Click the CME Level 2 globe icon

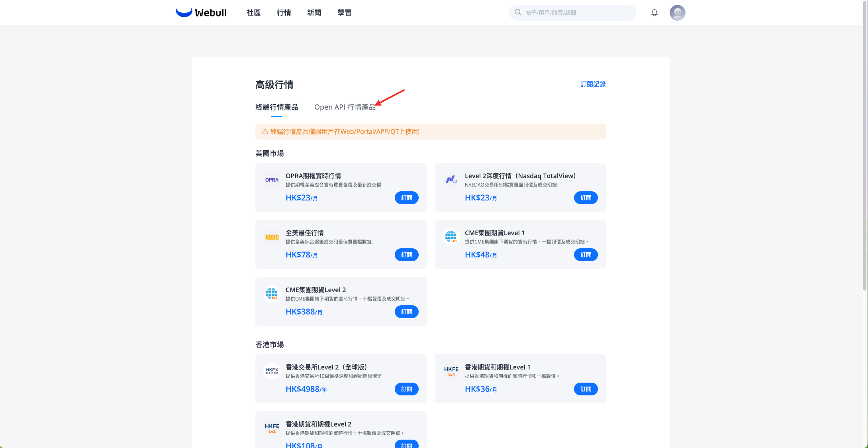point(272,294)
